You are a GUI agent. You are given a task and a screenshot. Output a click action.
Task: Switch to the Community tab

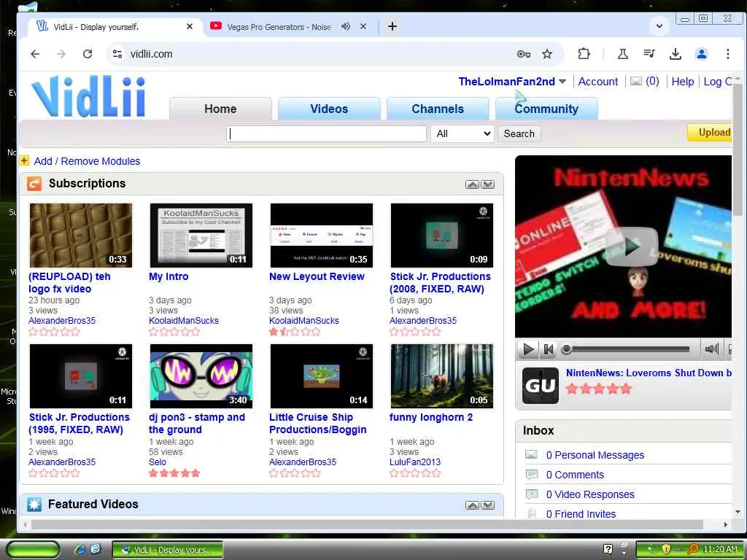point(546,109)
